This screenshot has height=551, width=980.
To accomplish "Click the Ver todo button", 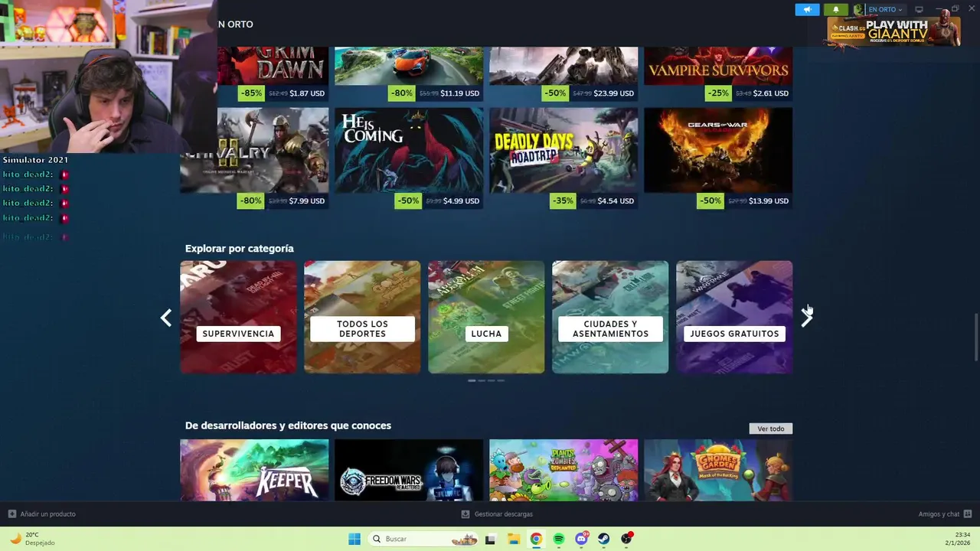I will coord(771,429).
